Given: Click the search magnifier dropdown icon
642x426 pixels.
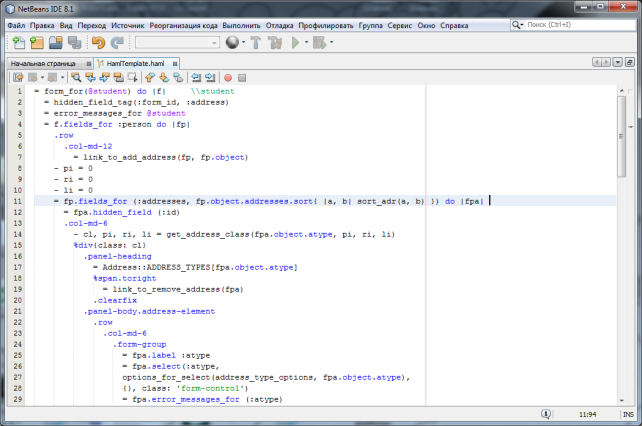Looking at the screenshot, I should click(518, 25).
